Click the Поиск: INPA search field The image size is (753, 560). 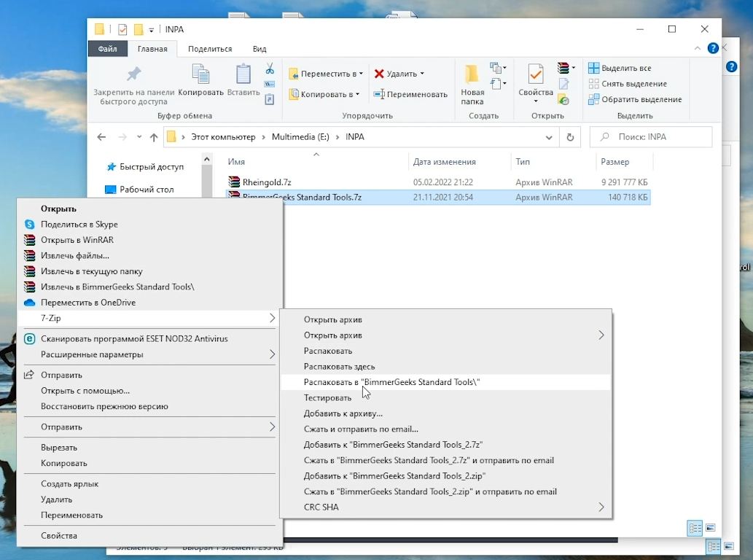pos(651,137)
